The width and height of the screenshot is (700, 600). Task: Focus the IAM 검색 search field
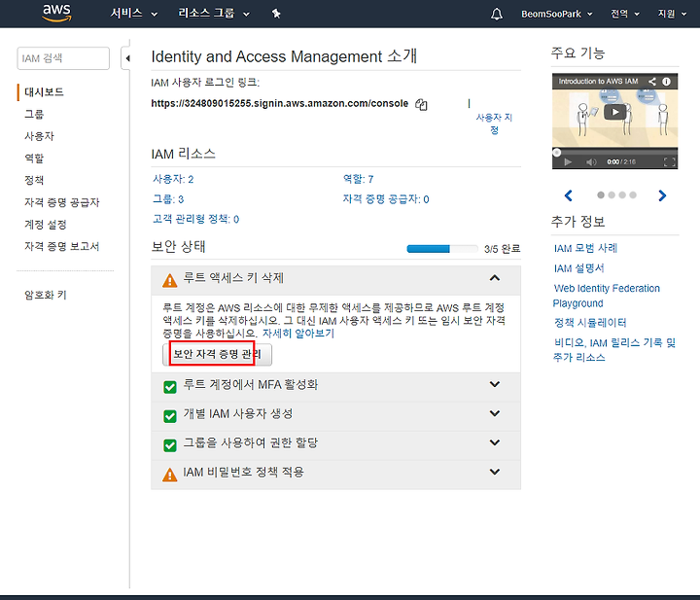coord(63,58)
